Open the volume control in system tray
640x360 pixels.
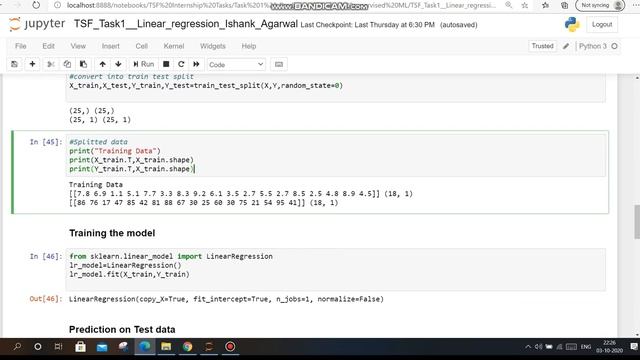point(538,347)
